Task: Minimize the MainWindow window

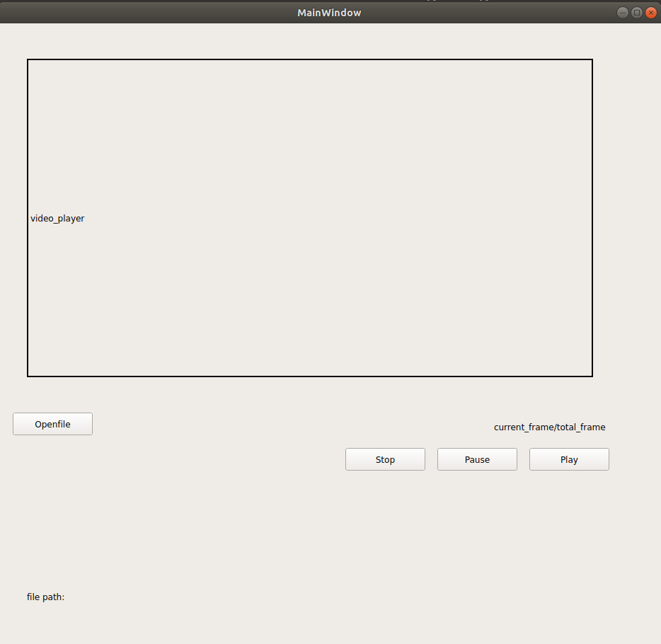Action: tap(622, 13)
